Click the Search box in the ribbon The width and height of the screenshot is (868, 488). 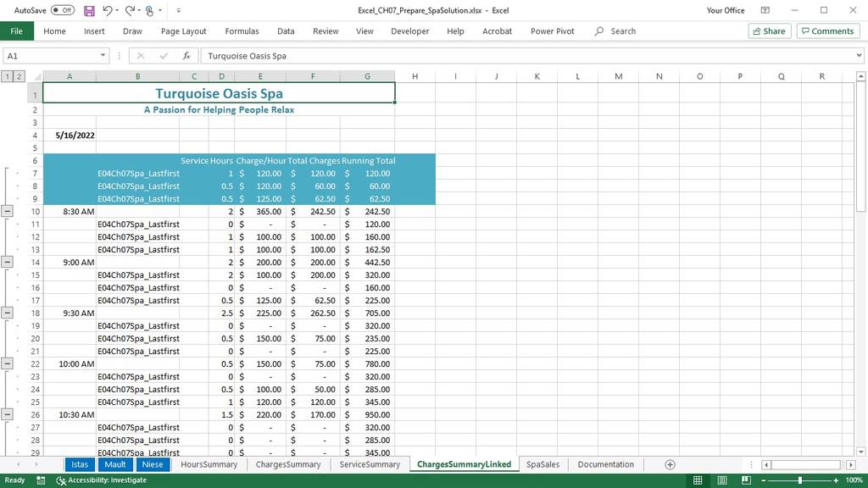pos(615,31)
